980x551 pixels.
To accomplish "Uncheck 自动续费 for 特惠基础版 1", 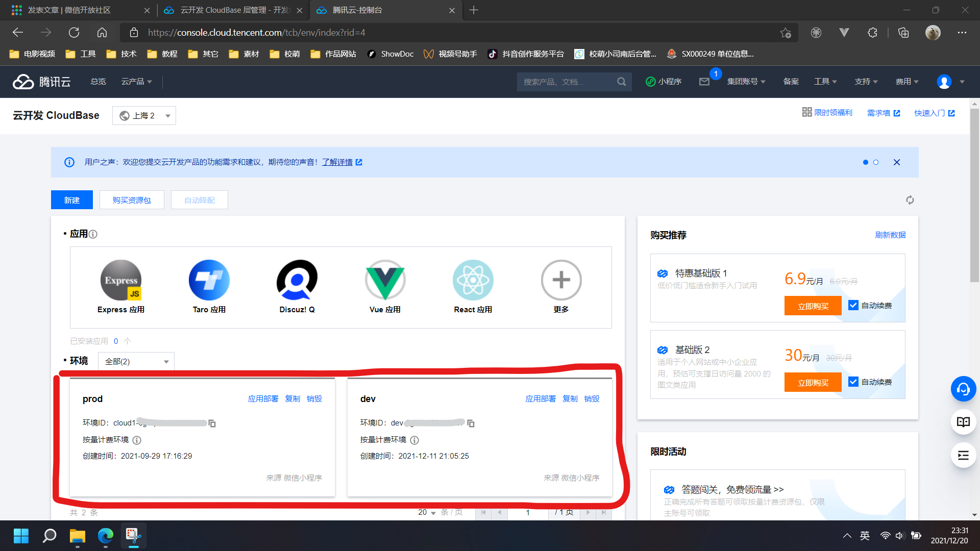I will pos(853,305).
